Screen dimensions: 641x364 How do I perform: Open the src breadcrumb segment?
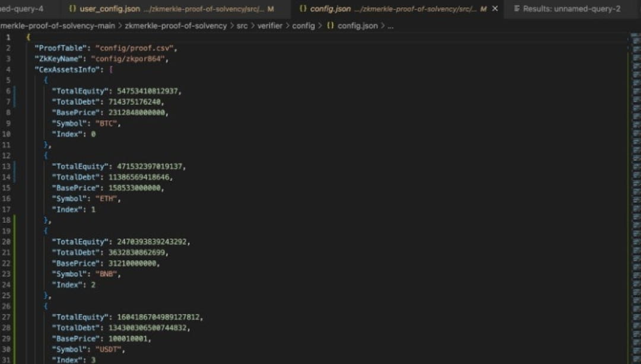pos(242,25)
